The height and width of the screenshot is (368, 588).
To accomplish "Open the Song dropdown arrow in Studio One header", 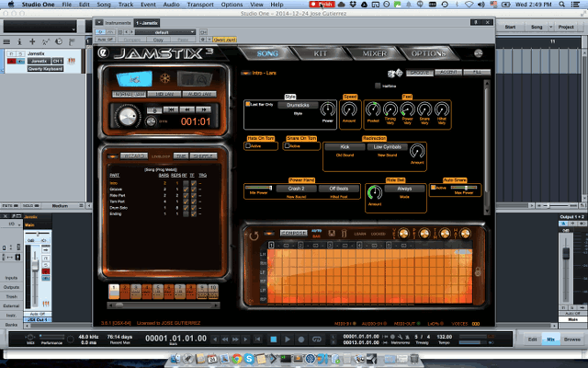I will tap(550, 27).
